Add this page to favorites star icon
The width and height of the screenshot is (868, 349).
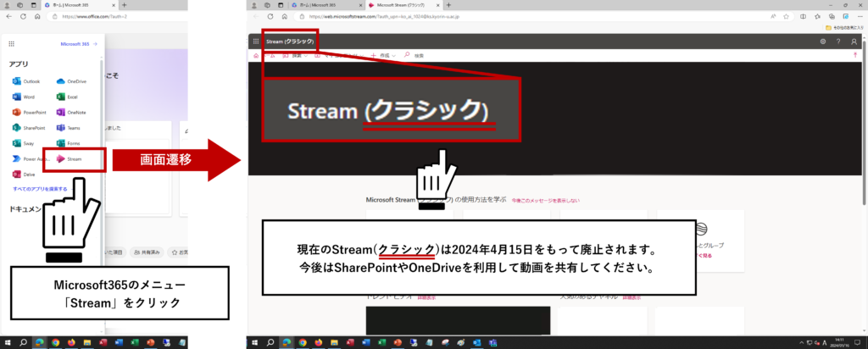tap(786, 17)
